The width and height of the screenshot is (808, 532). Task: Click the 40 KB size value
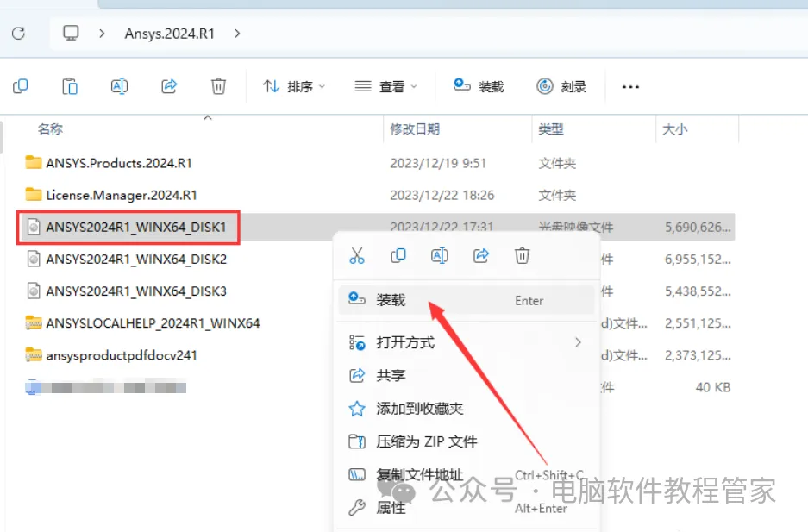coord(713,387)
